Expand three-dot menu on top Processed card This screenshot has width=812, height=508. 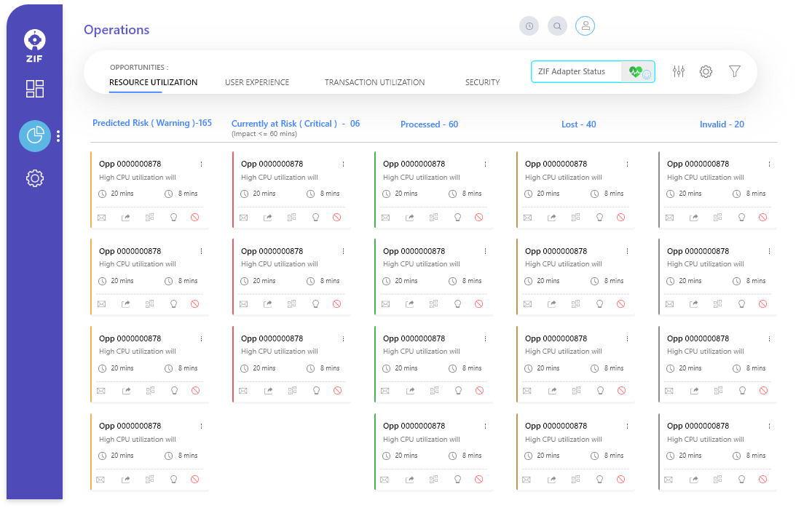pos(485,164)
